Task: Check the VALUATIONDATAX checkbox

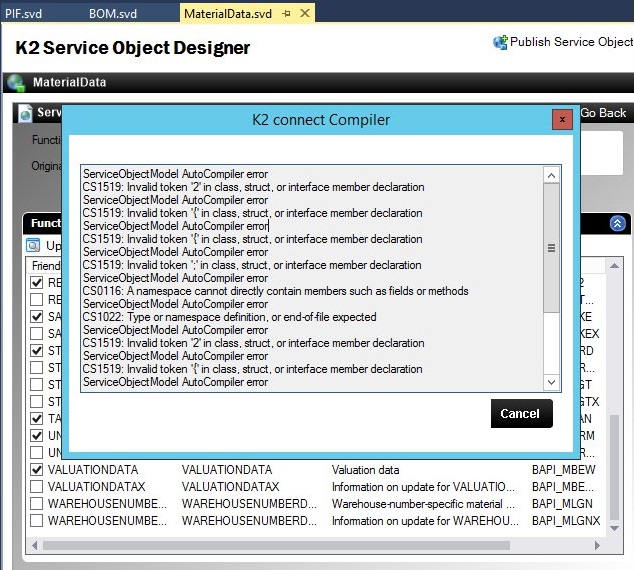Action: coord(37,487)
